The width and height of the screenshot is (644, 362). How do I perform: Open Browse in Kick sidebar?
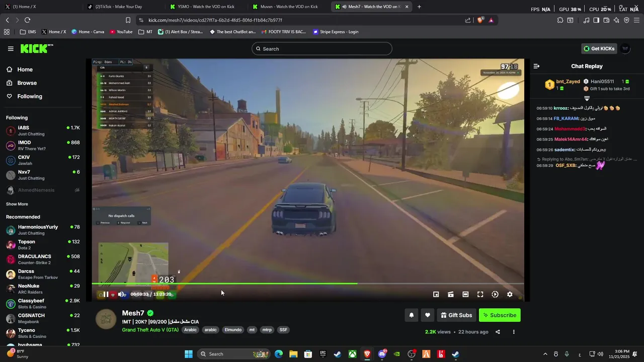tap(27, 83)
